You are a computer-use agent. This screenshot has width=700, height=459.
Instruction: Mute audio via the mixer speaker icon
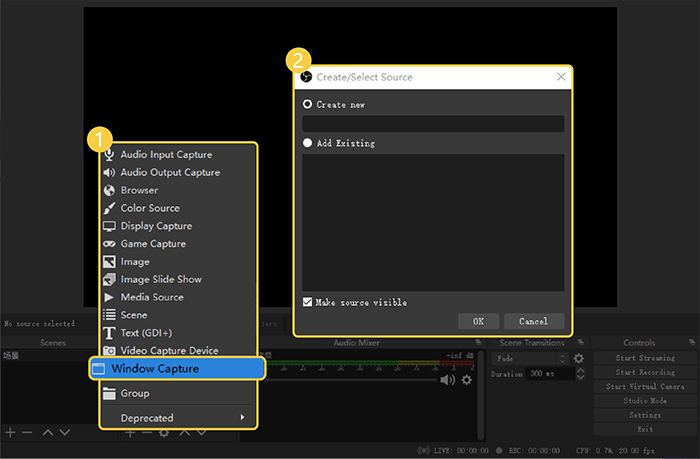tap(447, 380)
